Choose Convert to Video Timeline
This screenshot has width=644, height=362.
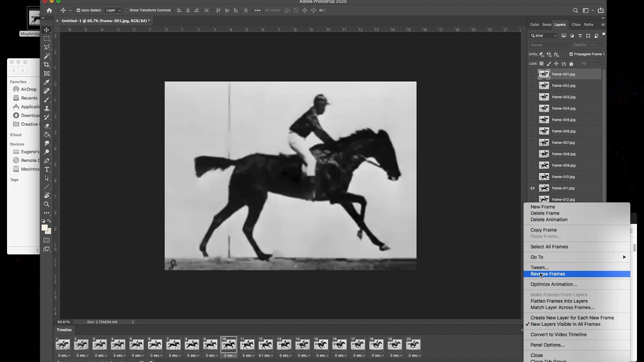click(577, 334)
